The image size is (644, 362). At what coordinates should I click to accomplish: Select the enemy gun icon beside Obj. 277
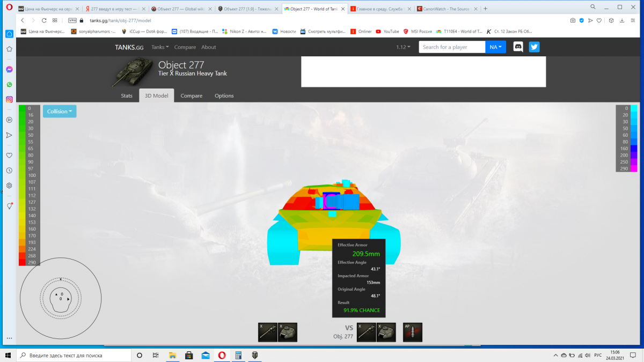point(367,332)
